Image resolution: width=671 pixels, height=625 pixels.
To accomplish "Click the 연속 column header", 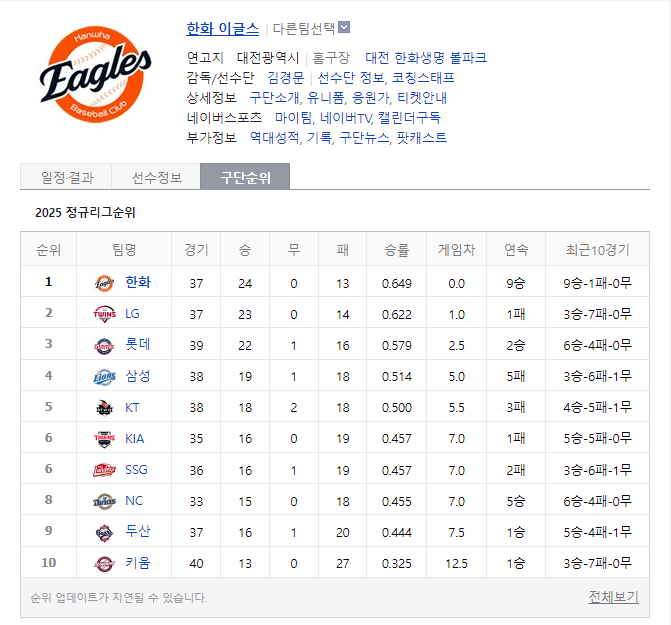I will point(516,249).
